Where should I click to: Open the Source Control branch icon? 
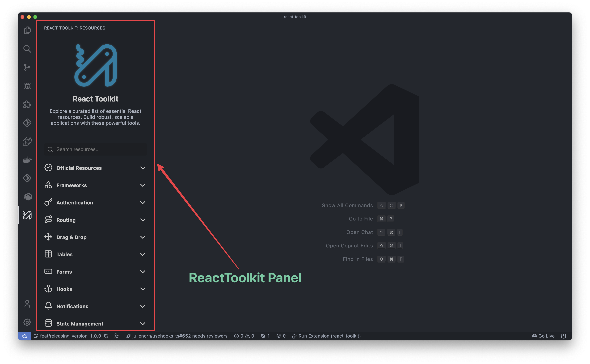coord(27,67)
